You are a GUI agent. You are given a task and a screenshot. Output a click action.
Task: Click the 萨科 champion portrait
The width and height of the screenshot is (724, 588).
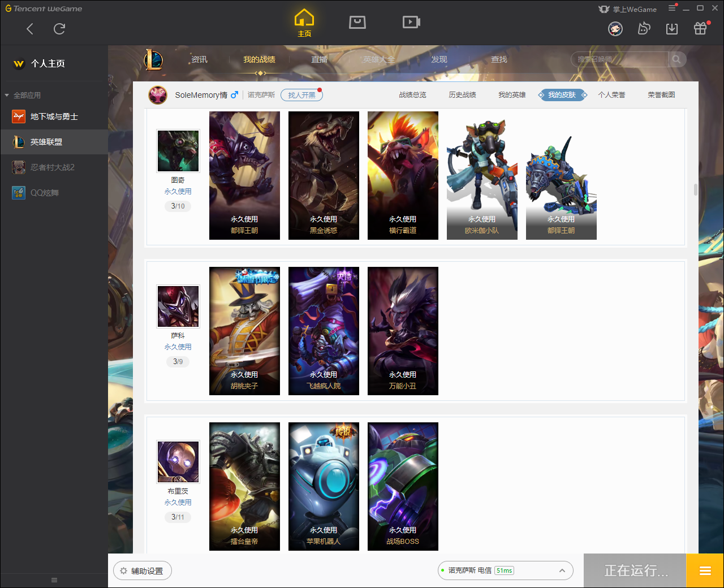pos(178,306)
